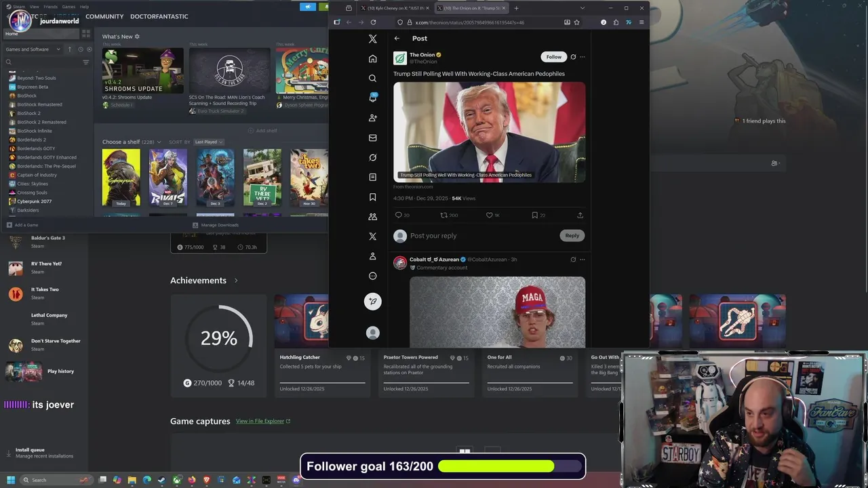This screenshot has height=488, width=868.
Task: Open Steam from Windows taskbar
Action: (161, 480)
